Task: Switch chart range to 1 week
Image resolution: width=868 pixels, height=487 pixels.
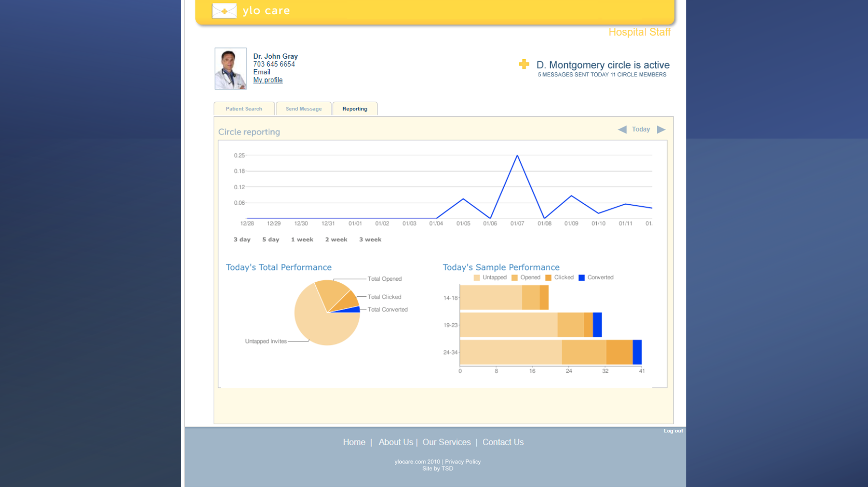Action: (x=302, y=240)
